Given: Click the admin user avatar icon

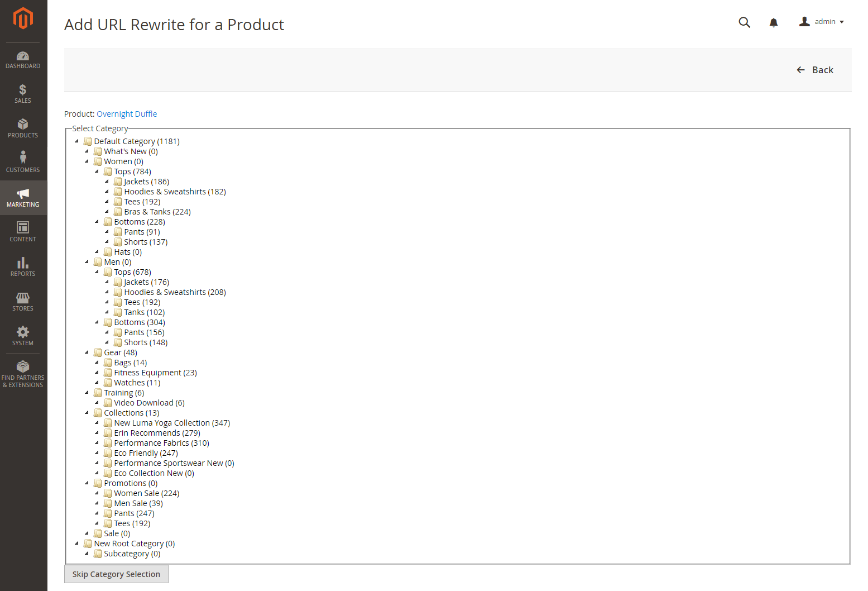Looking at the screenshot, I should tap(804, 21).
